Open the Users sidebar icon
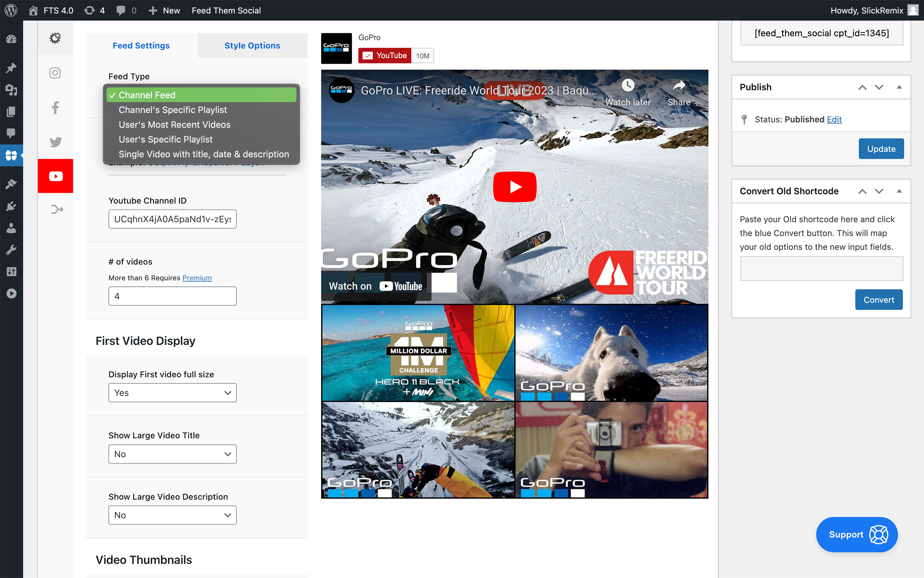 (x=11, y=228)
